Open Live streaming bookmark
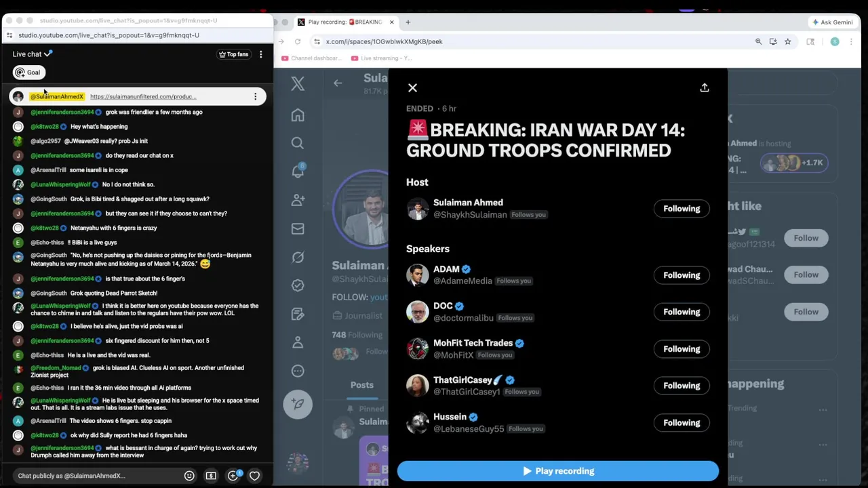 tap(382, 58)
